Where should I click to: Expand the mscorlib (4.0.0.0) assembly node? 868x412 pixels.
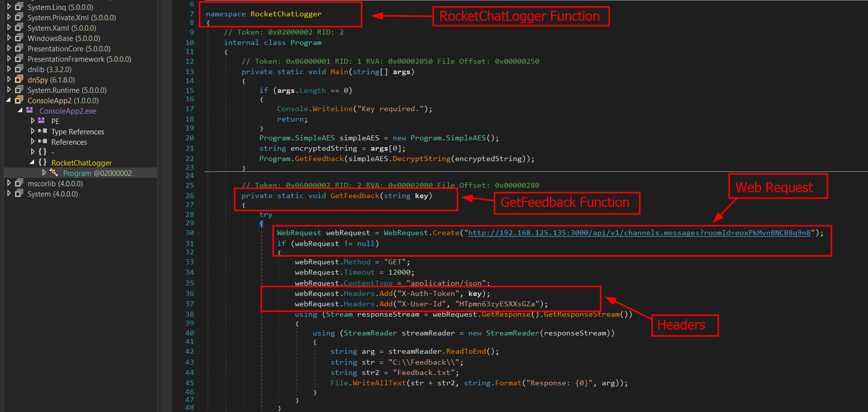coord(9,183)
